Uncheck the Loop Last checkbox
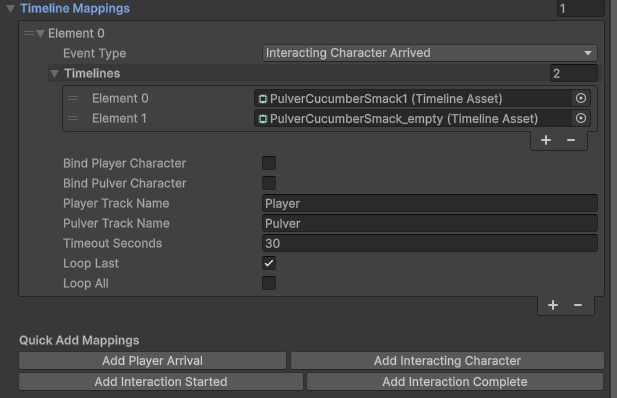Image resolution: width=617 pixels, height=398 pixels. pyautogui.click(x=269, y=263)
